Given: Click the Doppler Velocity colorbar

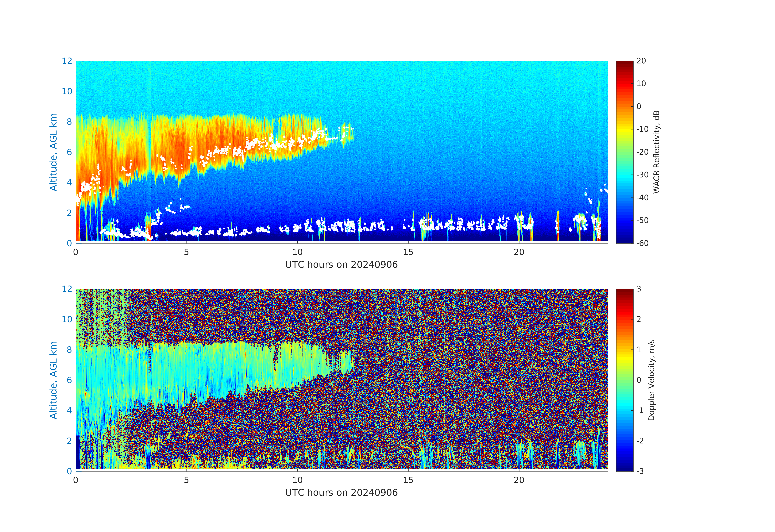Looking at the screenshot, I should point(624,380).
